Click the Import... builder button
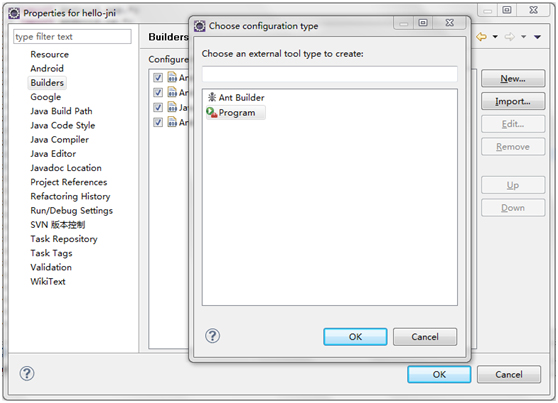The image size is (558, 403). click(x=513, y=101)
